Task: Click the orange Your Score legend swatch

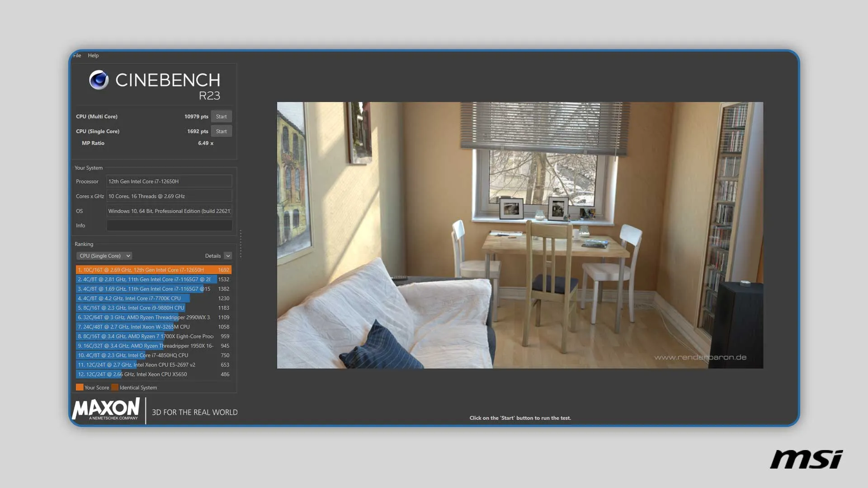Action: [x=80, y=387]
